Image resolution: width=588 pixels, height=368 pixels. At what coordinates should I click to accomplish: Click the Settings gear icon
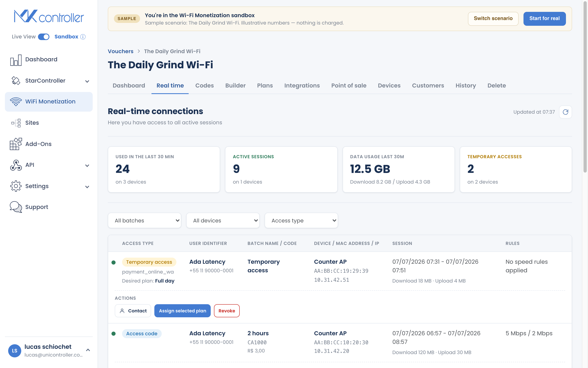[16, 186]
